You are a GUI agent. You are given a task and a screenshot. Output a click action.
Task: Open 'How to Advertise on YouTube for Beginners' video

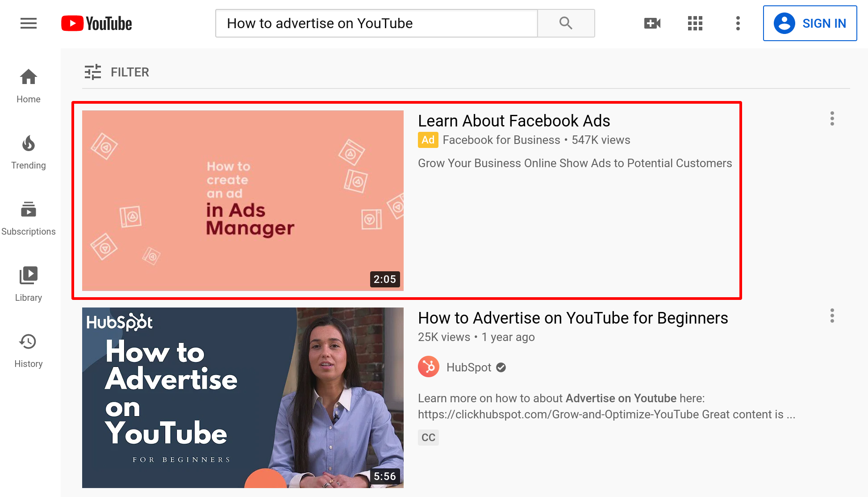click(573, 318)
